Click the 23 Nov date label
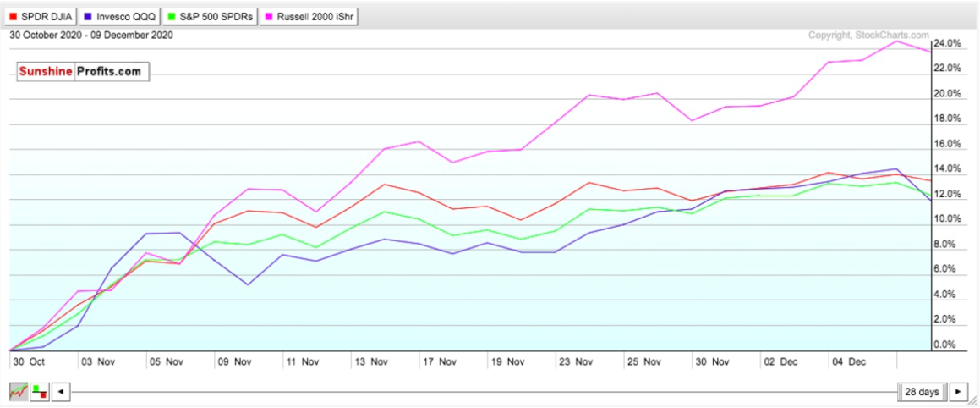 (577, 361)
